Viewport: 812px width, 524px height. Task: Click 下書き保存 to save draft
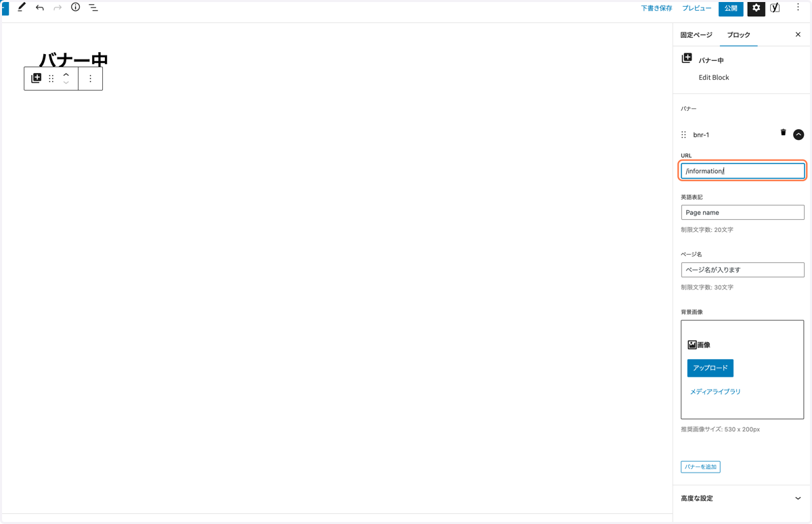click(x=656, y=8)
